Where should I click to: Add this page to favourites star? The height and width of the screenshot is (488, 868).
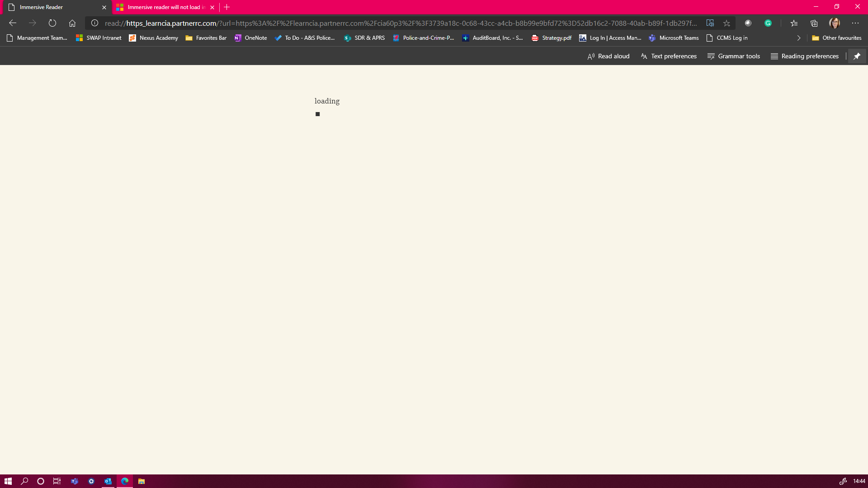[x=726, y=23]
